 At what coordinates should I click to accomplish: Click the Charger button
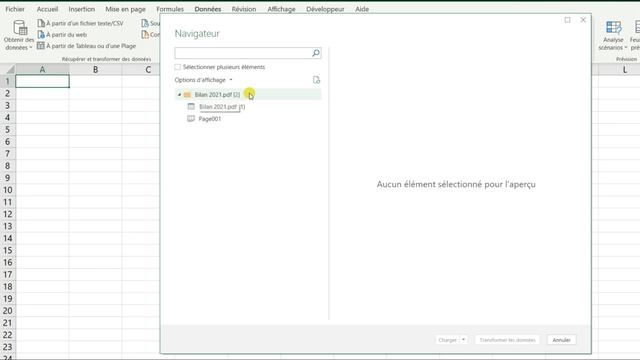tap(447, 340)
